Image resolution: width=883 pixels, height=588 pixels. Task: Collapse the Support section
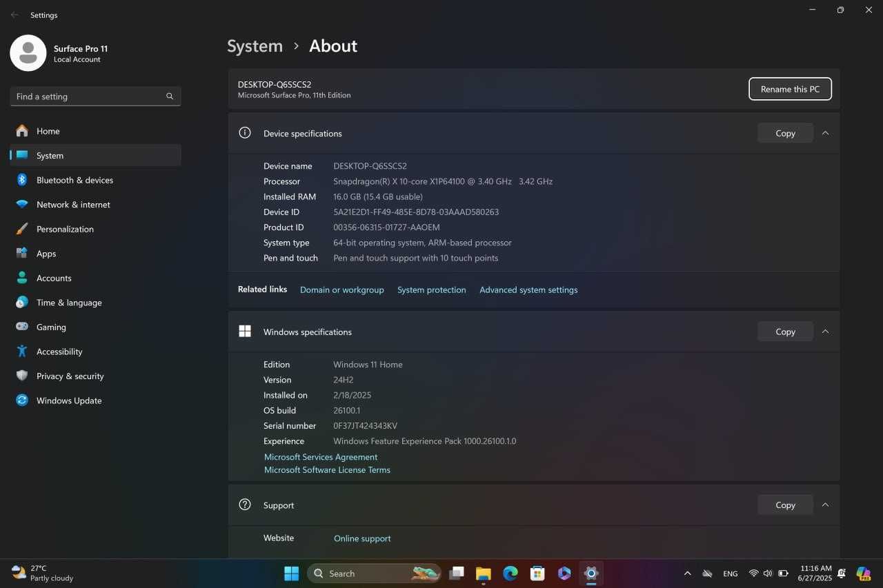[x=825, y=505]
